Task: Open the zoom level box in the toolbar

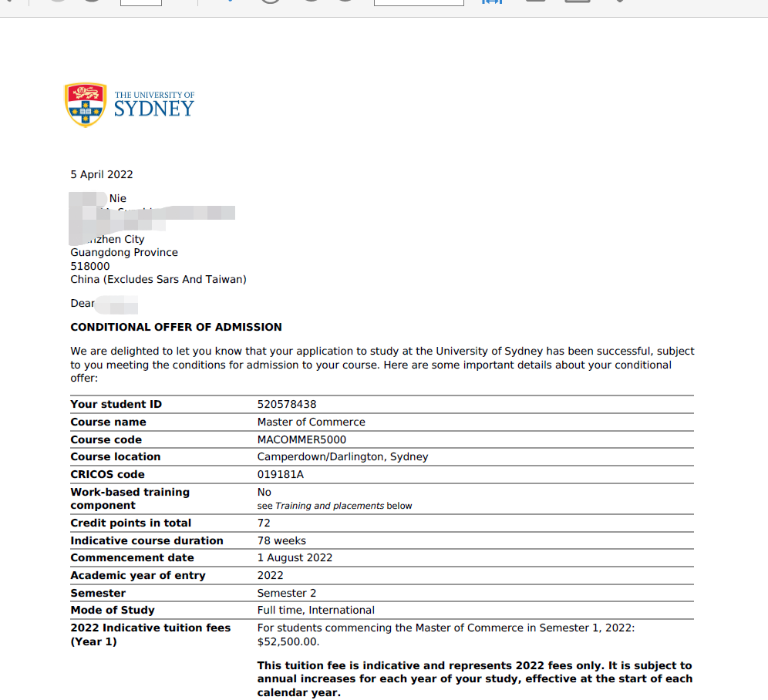Action: (x=419, y=2)
